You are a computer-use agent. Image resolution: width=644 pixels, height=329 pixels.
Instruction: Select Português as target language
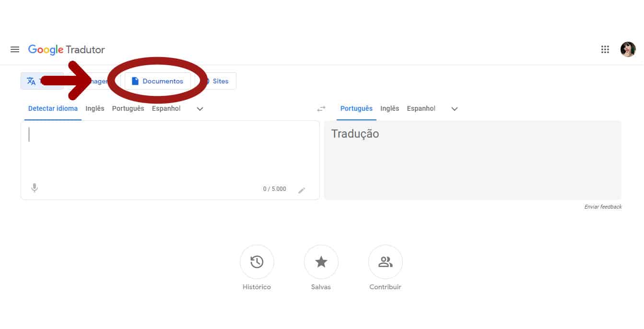356,108
